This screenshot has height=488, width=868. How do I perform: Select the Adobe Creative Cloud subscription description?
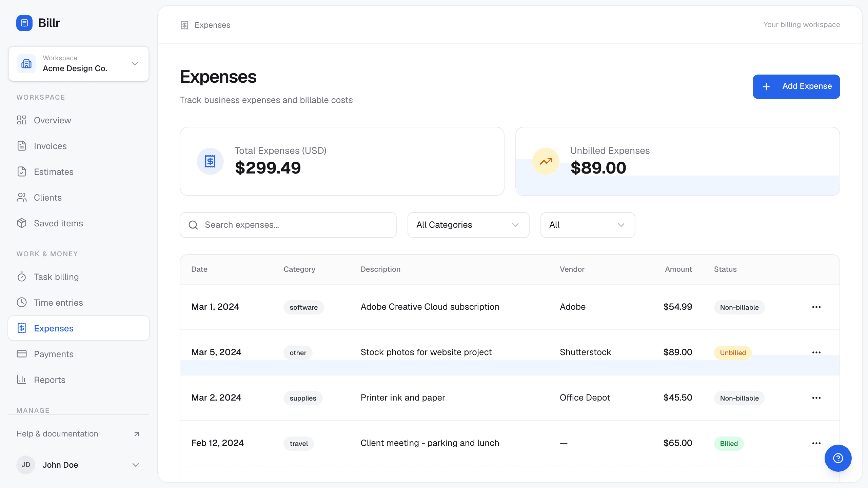(430, 307)
